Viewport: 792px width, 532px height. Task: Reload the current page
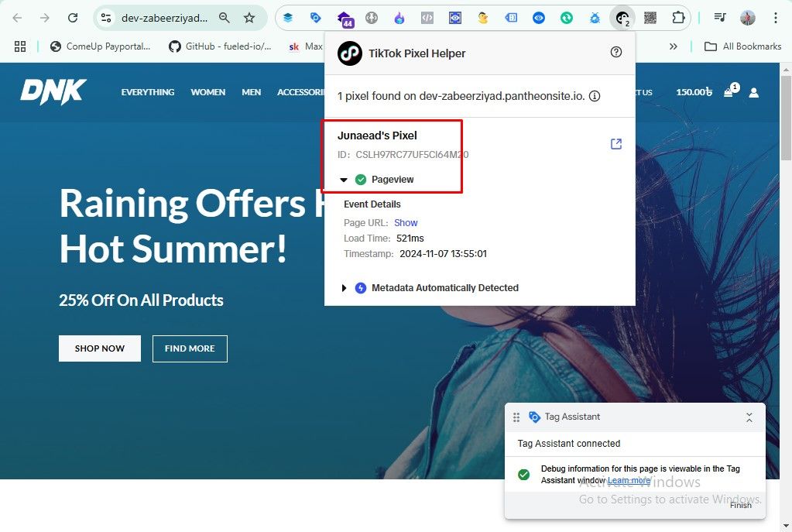click(73, 18)
